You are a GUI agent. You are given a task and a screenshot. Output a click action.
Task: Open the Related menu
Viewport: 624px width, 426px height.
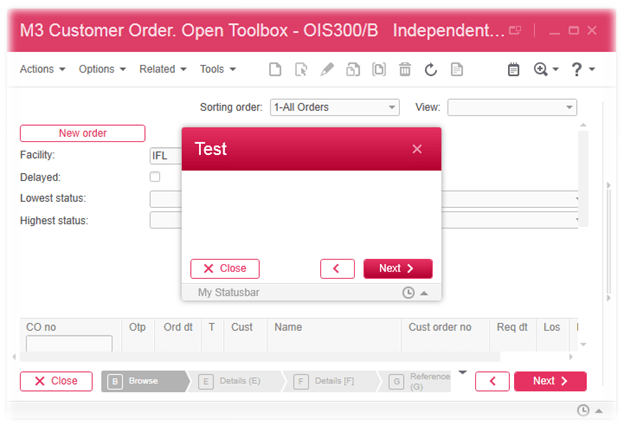tap(162, 70)
